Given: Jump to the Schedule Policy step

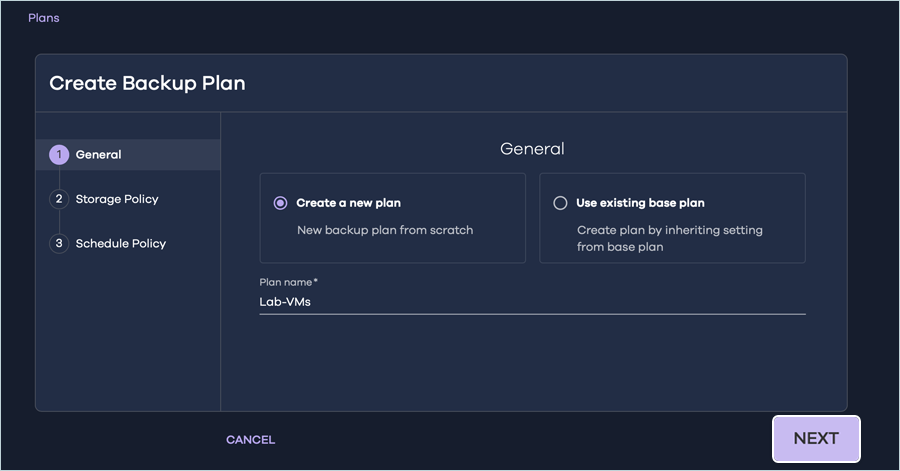Looking at the screenshot, I should [x=120, y=243].
